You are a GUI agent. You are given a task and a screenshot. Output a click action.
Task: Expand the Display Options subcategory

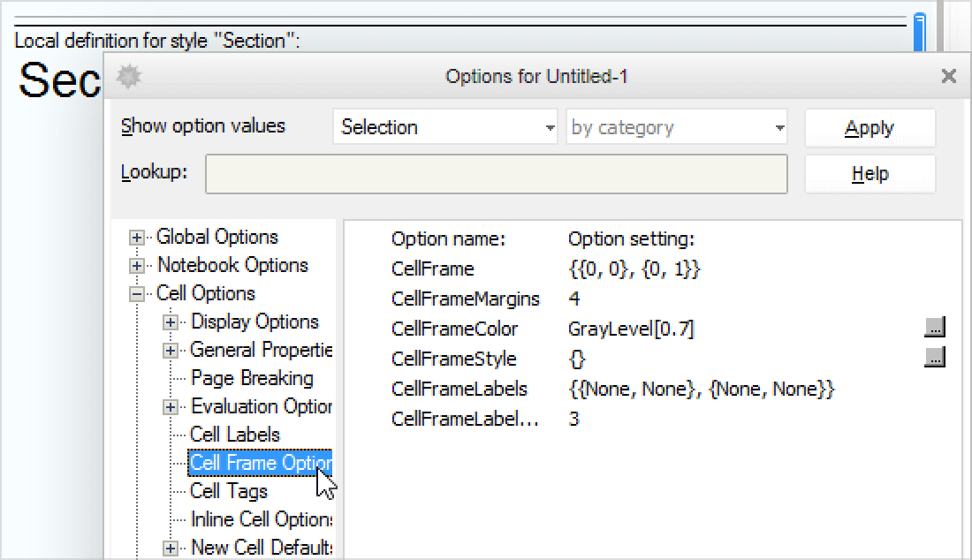tap(171, 322)
